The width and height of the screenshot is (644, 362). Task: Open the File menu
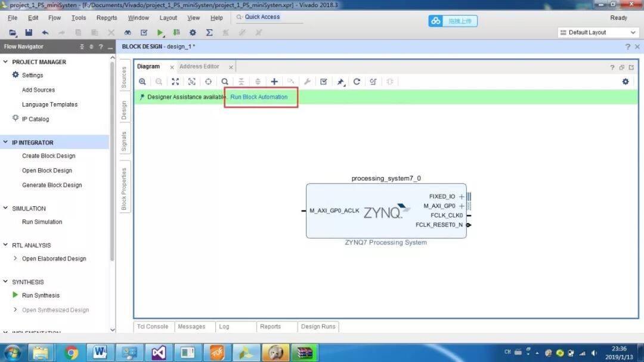point(13,18)
